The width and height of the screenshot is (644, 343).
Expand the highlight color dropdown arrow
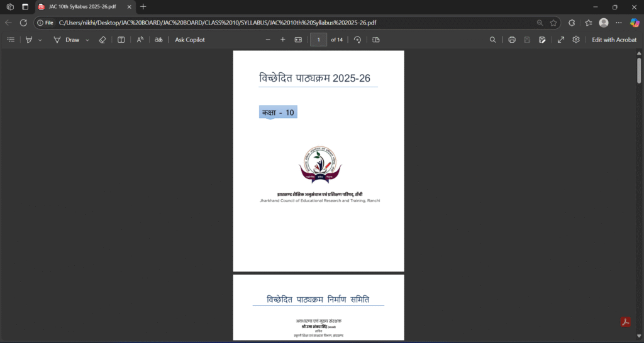[x=40, y=40]
